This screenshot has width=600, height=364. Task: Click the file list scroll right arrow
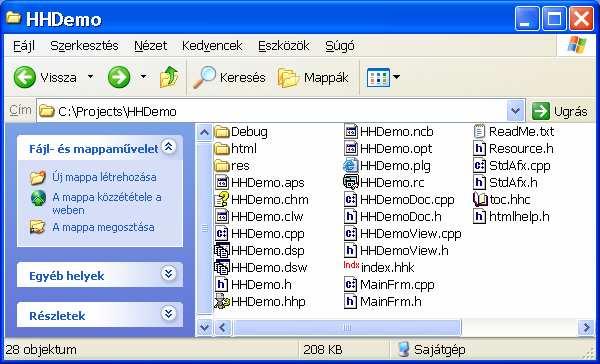tap(586, 327)
